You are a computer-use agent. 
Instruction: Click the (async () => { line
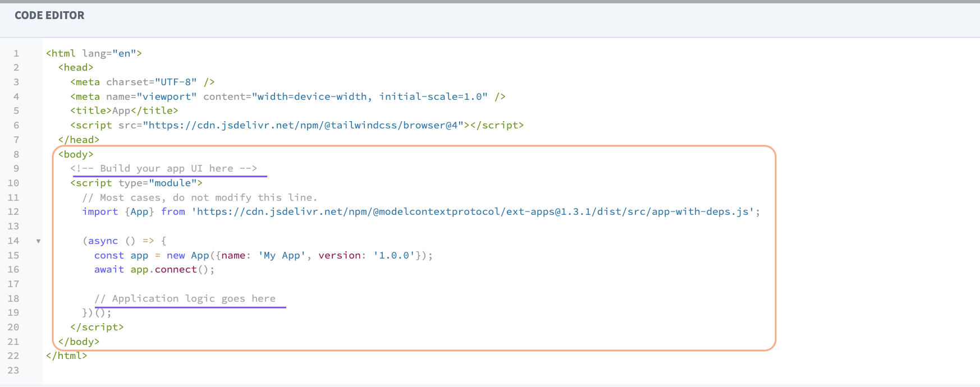pos(125,241)
